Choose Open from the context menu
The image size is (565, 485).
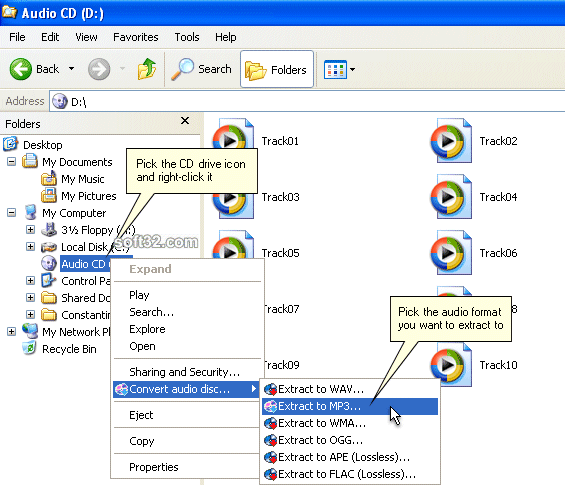click(187, 346)
